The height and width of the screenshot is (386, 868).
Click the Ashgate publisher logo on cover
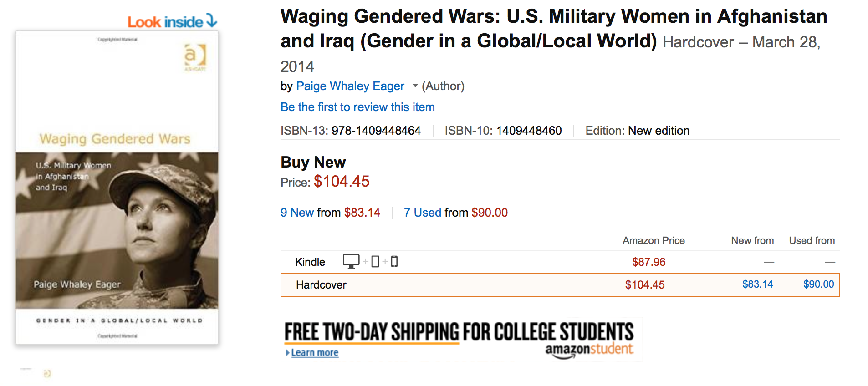tap(195, 57)
